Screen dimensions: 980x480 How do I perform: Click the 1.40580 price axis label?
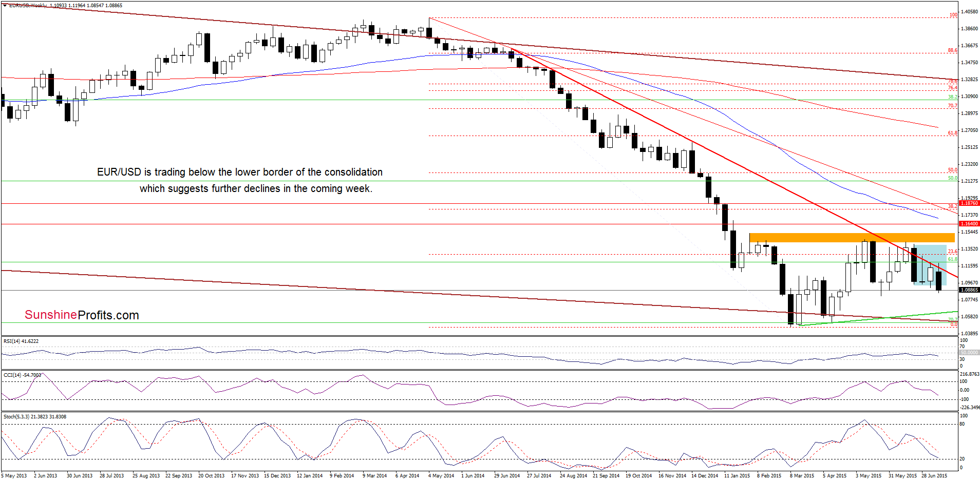click(x=969, y=12)
